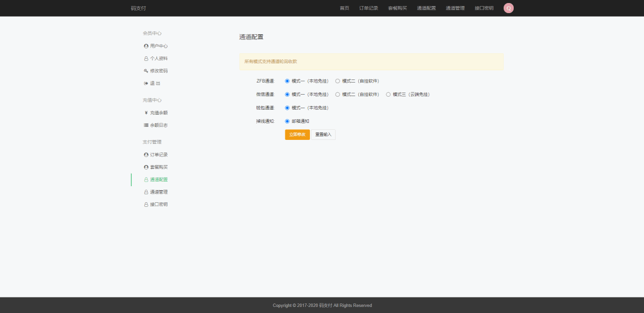Click the icon beside 订单记录 in sidebar
Image resolution: width=644 pixels, height=313 pixels.
[x=146, y=155]
